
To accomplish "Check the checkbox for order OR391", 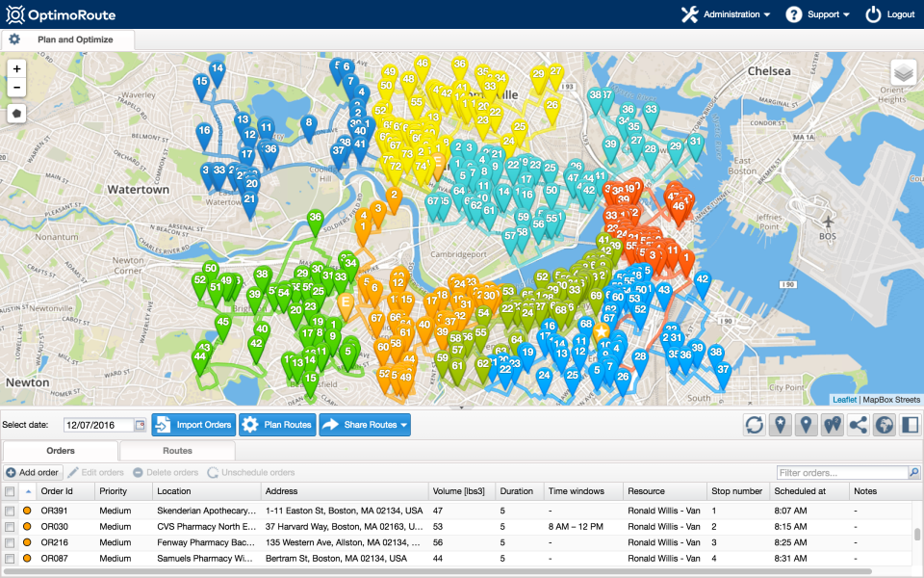I will point(10,511).
